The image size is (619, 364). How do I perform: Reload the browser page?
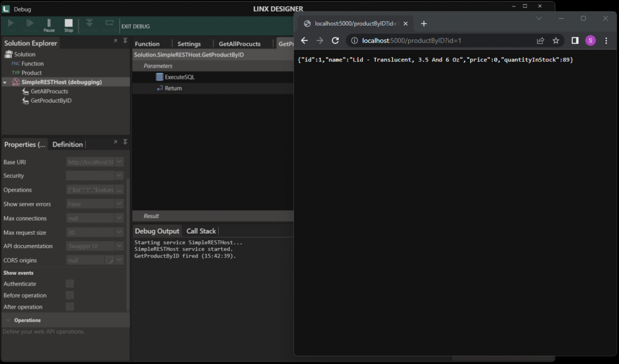tap(335, 41)
